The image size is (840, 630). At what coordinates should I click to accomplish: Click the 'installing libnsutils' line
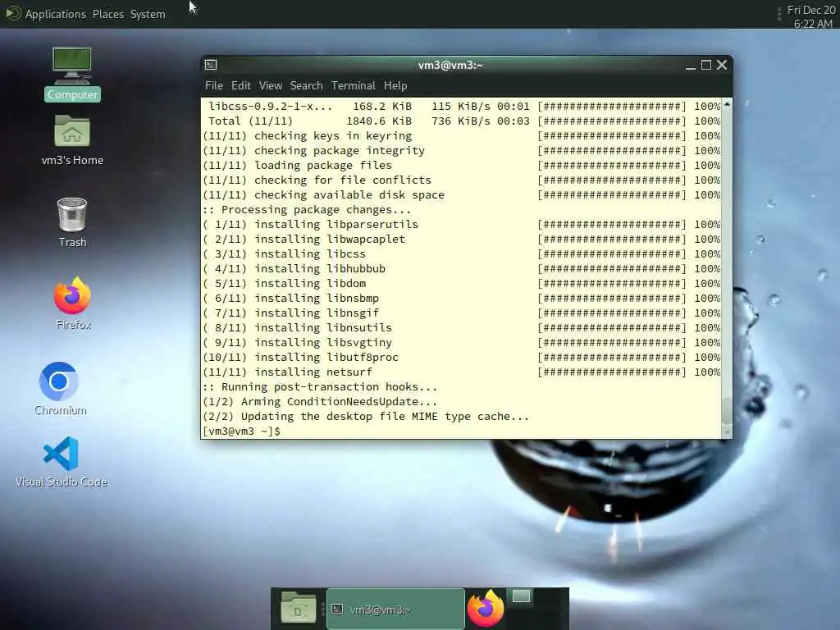pyautogui.click(x=461, y=328)
